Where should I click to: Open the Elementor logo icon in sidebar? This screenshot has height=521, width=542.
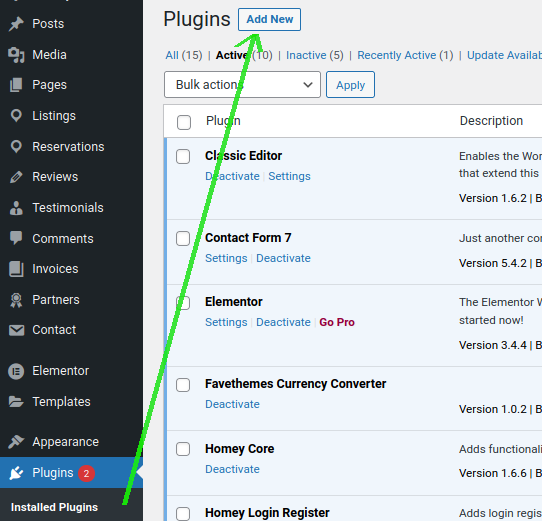(16, 371)
